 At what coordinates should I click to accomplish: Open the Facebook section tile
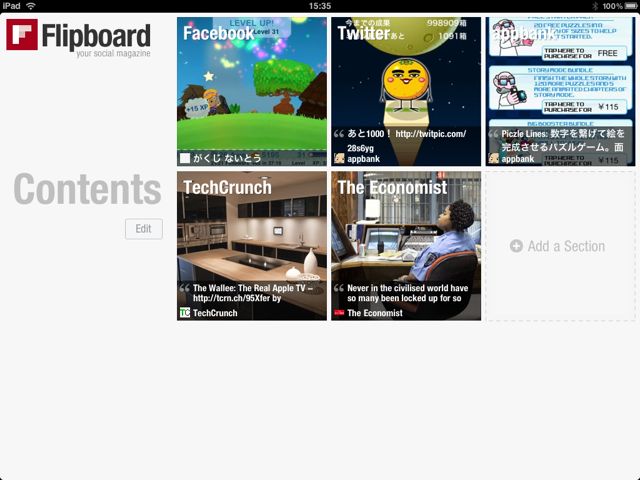point(252,91)
